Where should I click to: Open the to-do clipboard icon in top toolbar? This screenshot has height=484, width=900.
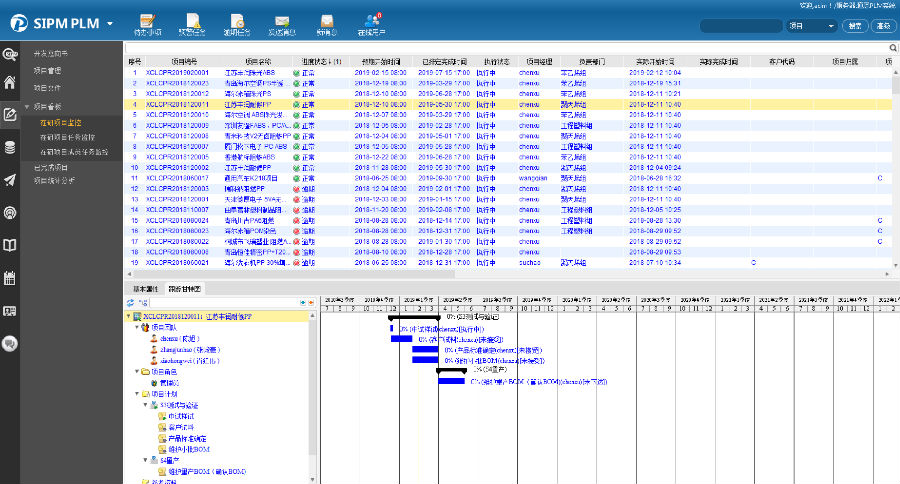[x=147, y=21]
